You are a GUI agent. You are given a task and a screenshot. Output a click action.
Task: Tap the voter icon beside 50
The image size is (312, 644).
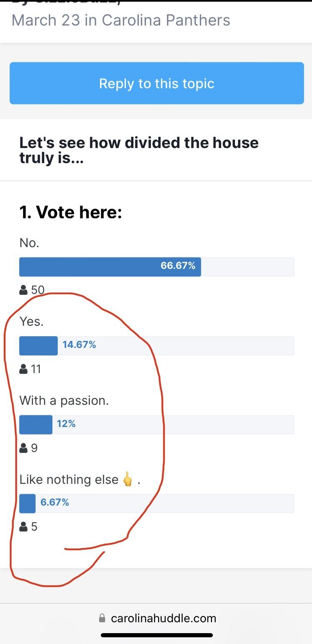(23, 290)
